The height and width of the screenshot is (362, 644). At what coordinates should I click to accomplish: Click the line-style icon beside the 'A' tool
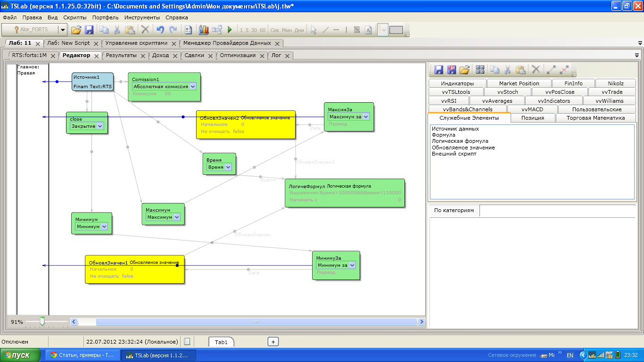tap(357, 30)
